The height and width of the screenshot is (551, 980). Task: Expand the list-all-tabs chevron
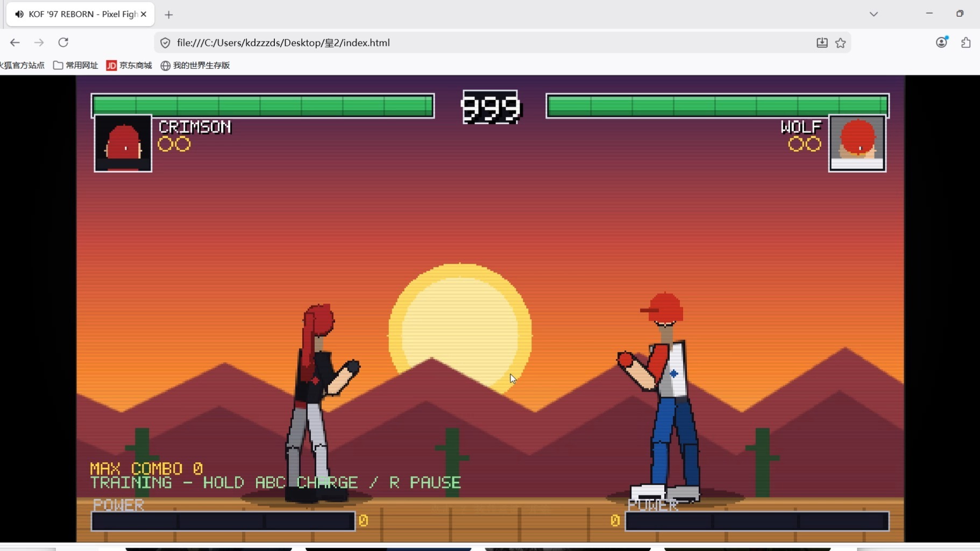(874, 14)
